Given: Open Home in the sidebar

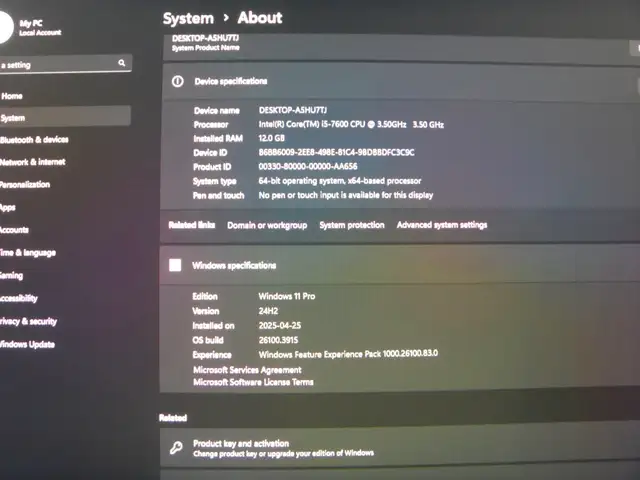Looking at the screenshot, I should [x=12, y=96].
